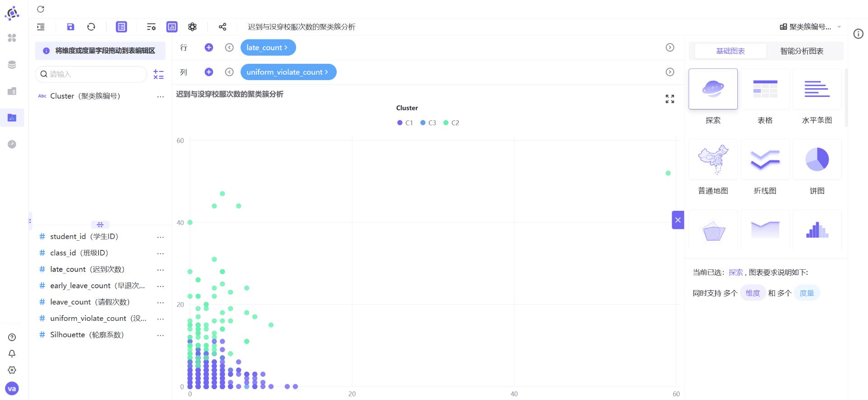868x400 pixels.
Task: Open more options for Cluster field
Action: point(160,96)
